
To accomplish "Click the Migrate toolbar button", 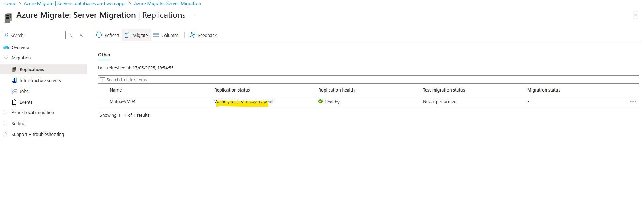I will pos(136,35).
